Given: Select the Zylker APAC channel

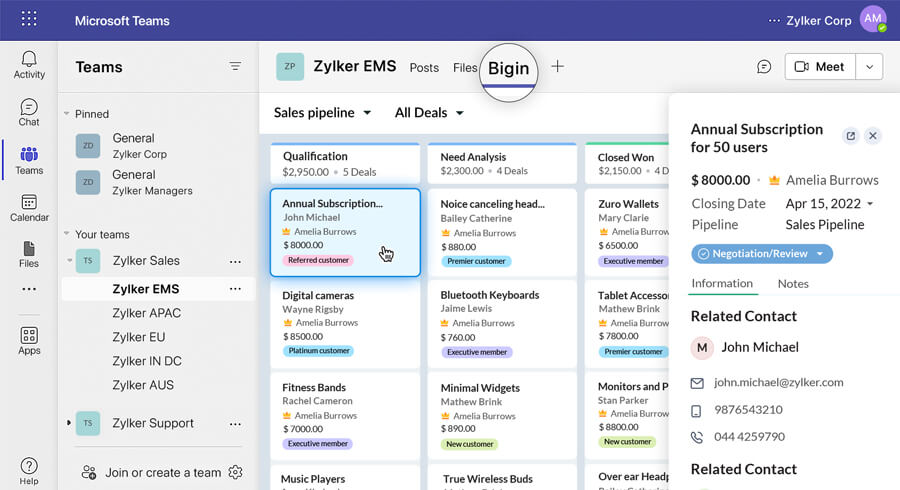Looking at the screenshot, I should click(x=146, y=313).
